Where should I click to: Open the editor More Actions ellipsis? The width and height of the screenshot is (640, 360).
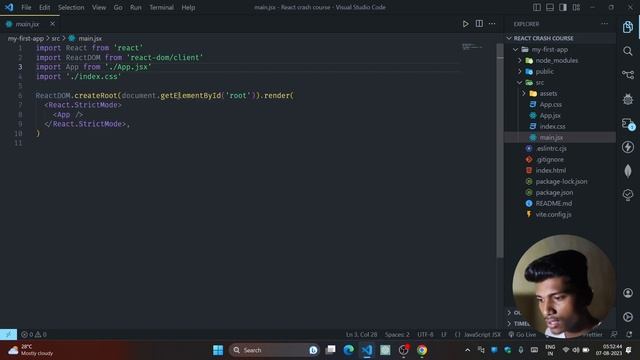(x=492, y=24)
